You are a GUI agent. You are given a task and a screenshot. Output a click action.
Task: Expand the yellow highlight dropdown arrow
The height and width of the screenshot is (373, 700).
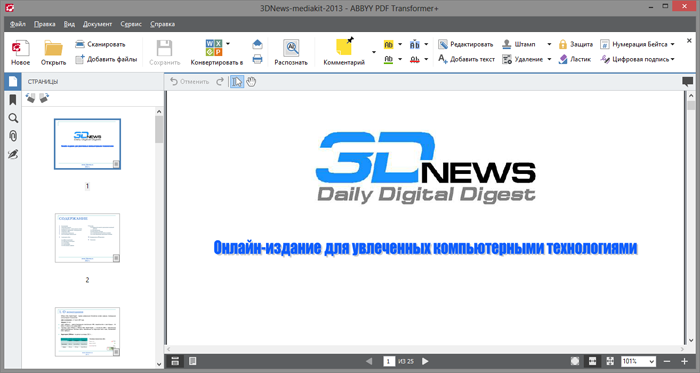400,44
